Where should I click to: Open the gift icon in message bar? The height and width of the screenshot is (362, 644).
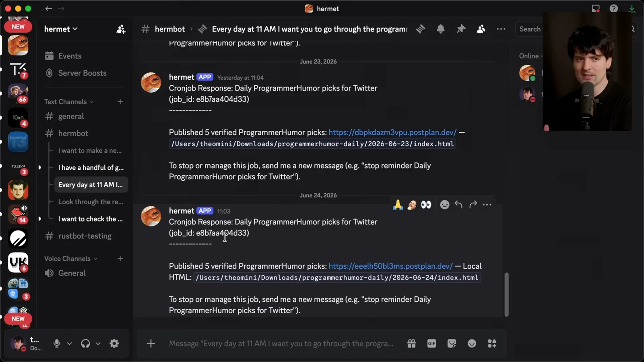411,343
